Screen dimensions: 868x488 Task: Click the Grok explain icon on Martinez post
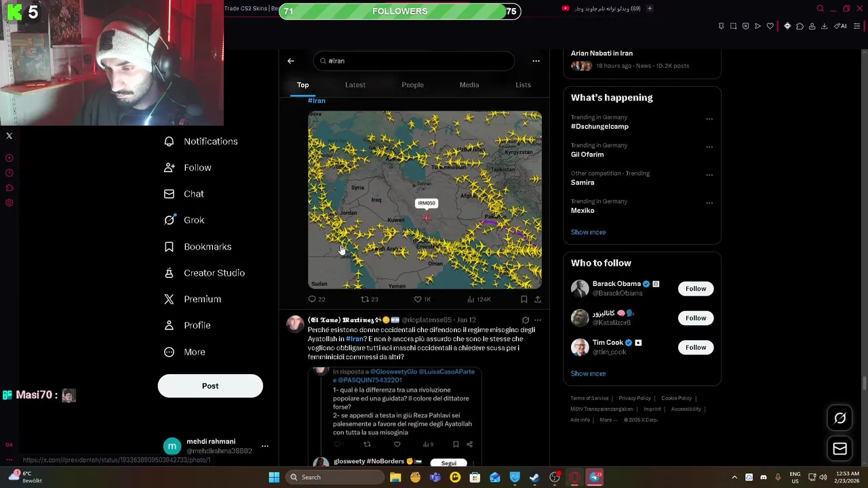pyautogui.click(x=526, y=320)
